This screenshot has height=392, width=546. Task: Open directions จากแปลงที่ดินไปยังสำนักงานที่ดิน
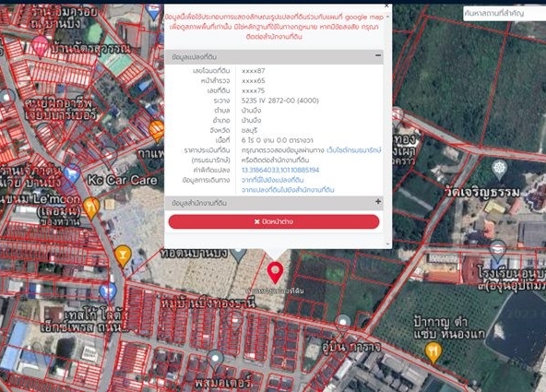(x=288, y=190)
